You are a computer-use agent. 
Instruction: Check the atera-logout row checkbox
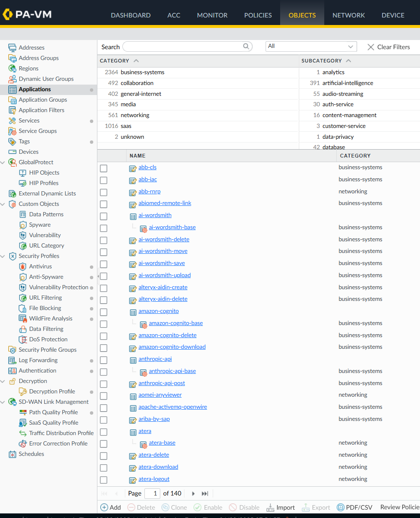coord(104,480)
